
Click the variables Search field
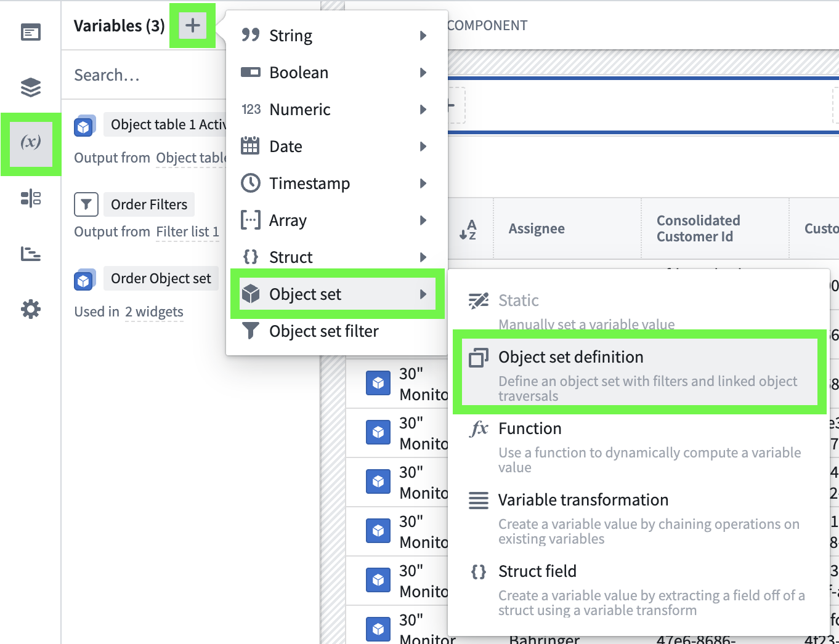click(142, 75)
